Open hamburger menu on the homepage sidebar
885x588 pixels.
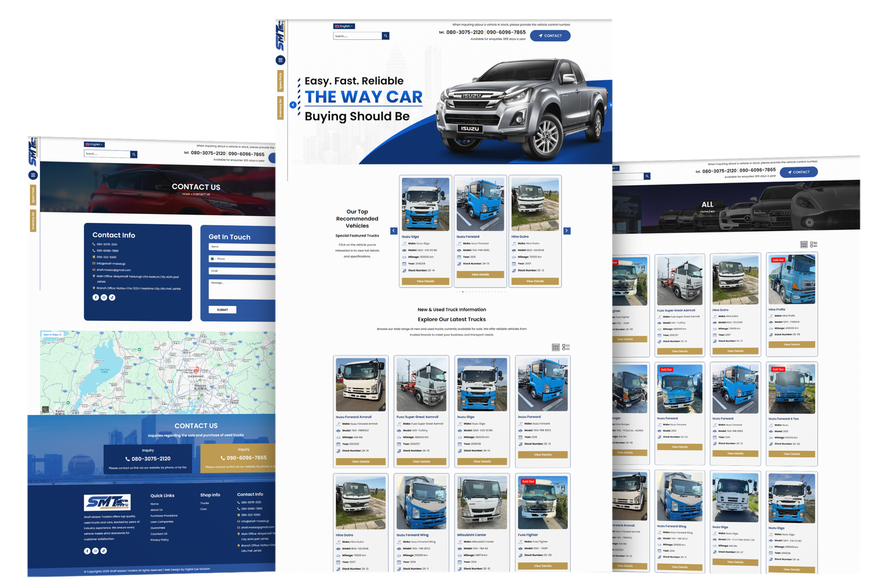[x=280, y=60]
